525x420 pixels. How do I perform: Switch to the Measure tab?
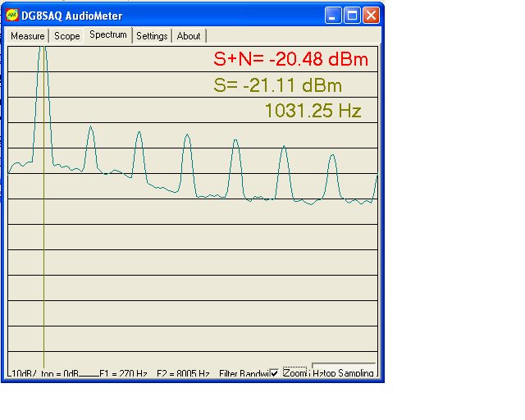27,36
